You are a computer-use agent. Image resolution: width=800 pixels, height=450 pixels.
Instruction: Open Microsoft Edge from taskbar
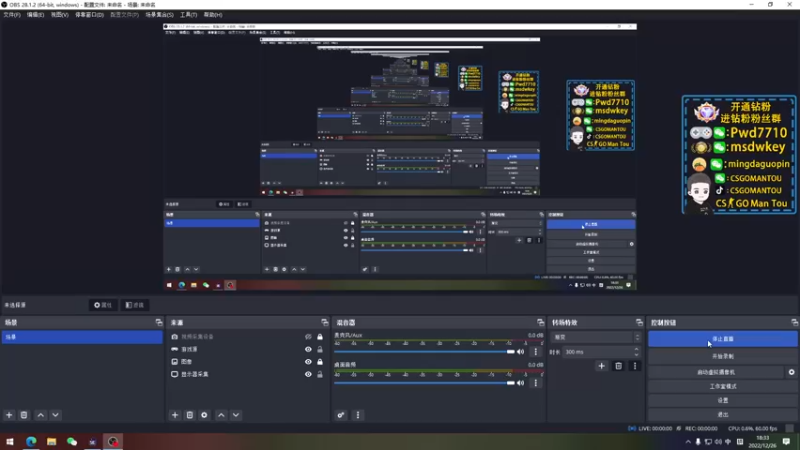coord(31,441)
